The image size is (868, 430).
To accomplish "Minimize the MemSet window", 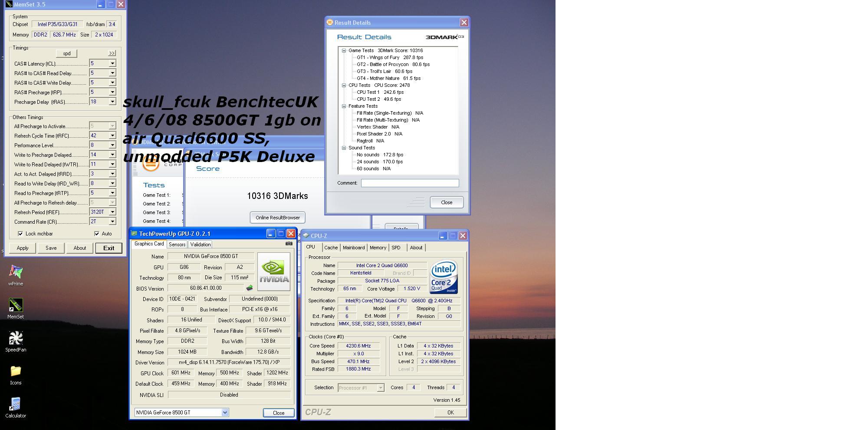I will pyautogui.click(x=100, y=4).
